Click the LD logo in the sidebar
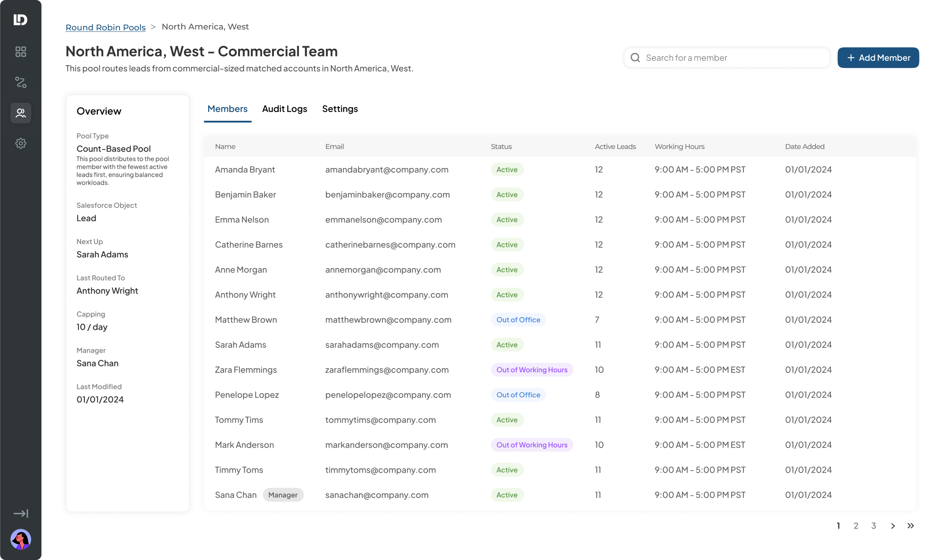Image resolution: width=942 pixels, height=560 pixels. pyautogui.click(x=20, y=20)
